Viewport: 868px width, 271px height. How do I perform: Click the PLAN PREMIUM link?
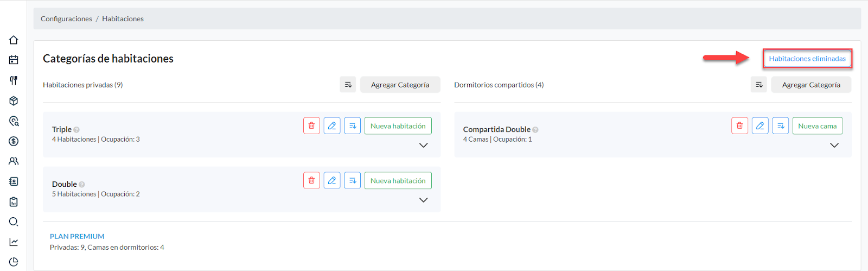point(77,237)
